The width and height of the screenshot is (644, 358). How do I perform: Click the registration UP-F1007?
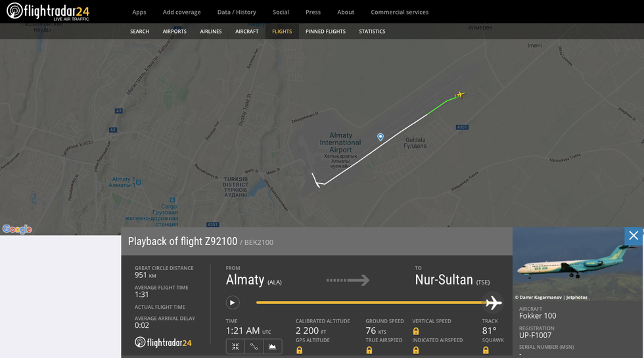pos(535,335)
